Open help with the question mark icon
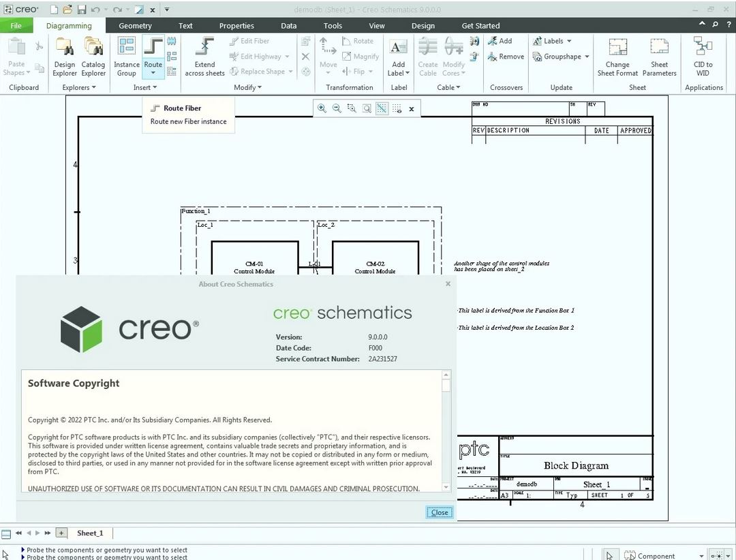The image size is (736, 560). tap(729, 25)
